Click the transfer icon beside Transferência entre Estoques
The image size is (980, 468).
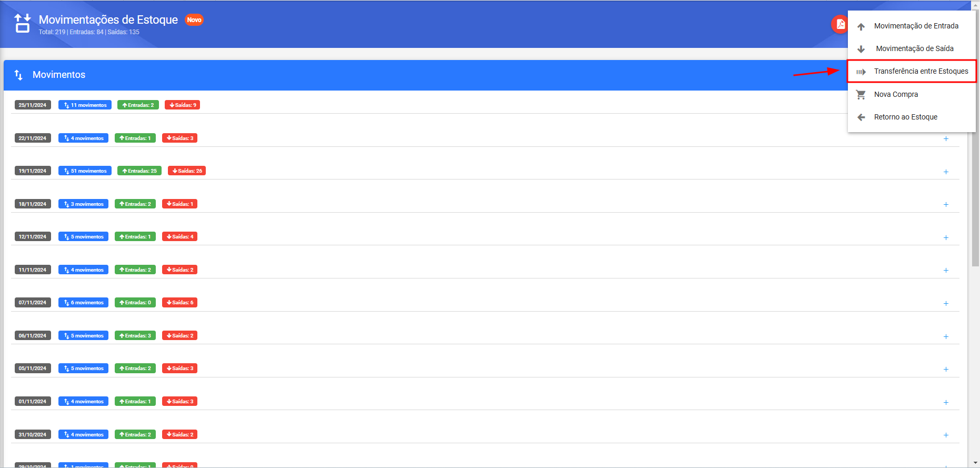861,72
